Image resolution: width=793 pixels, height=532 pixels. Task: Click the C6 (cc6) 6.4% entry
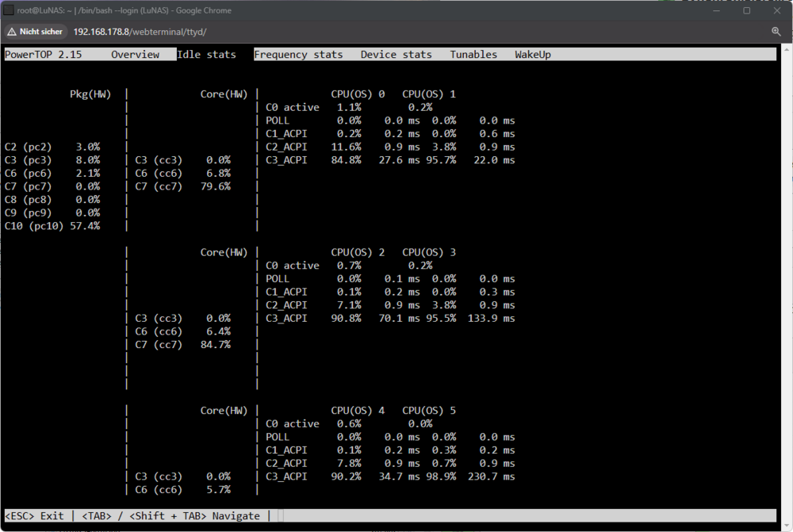pyautogui.click(x=182, y=331)
